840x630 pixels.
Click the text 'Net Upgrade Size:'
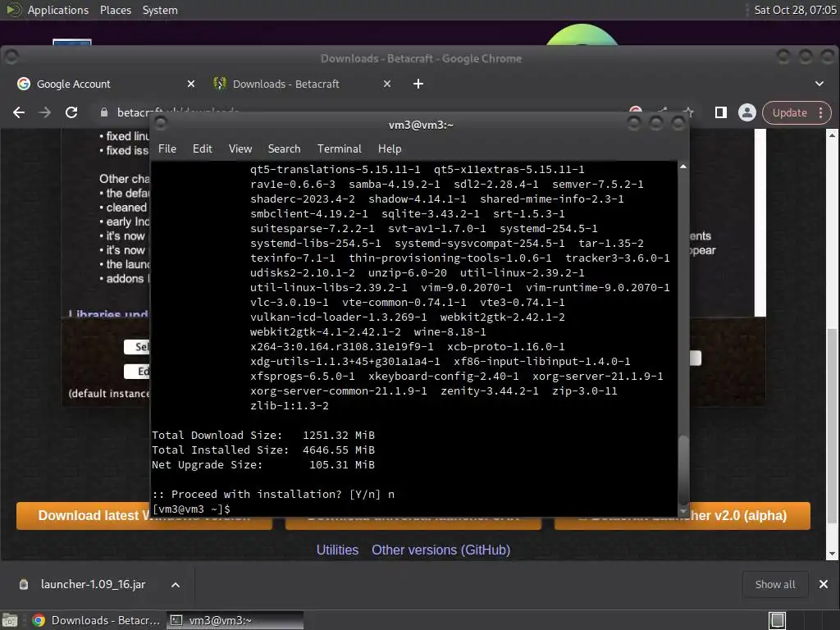pyautogui.click(x=208, y=464)
